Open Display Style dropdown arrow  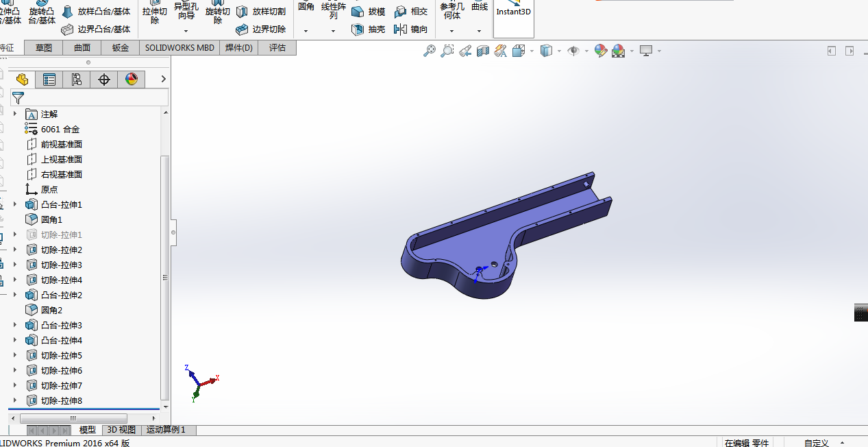click(559, 51)
